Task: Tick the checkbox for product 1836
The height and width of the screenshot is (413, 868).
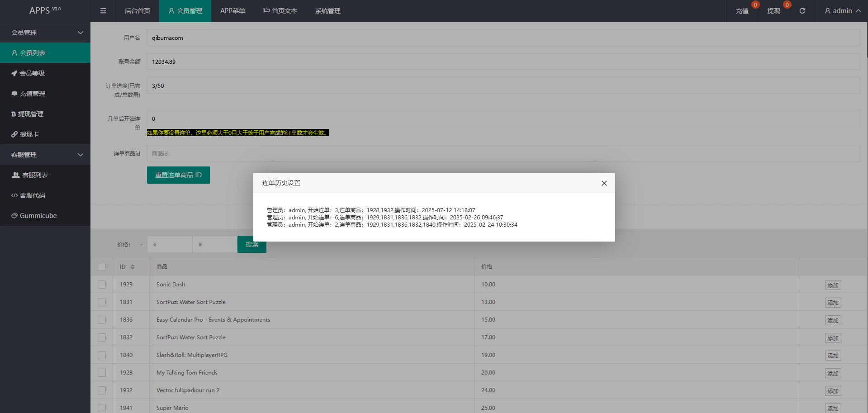Action: coord(102,320)
